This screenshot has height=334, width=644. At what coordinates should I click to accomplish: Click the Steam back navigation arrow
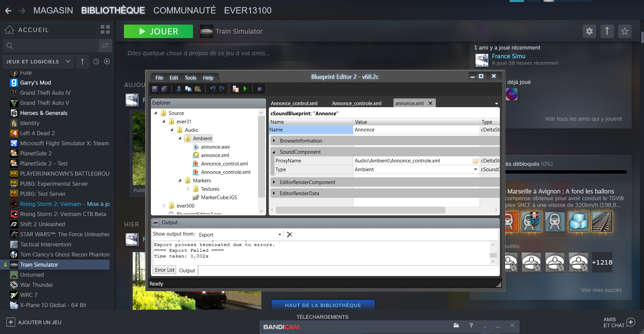click(x=8, y=11)
